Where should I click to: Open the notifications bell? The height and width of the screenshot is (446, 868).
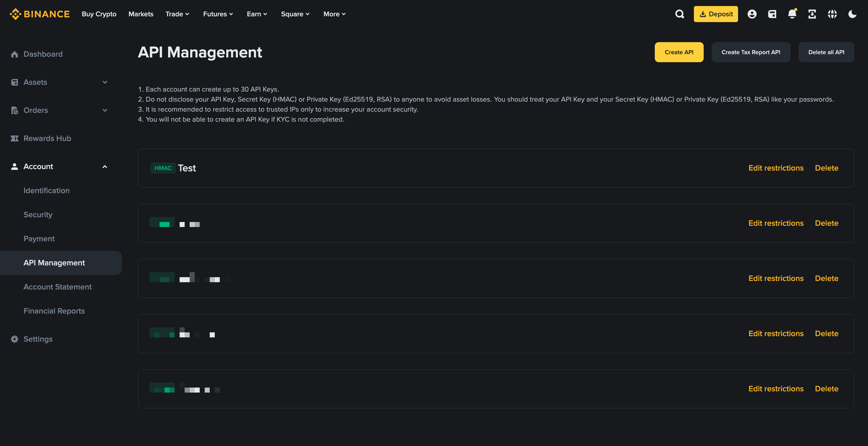(x=792, y=14)
